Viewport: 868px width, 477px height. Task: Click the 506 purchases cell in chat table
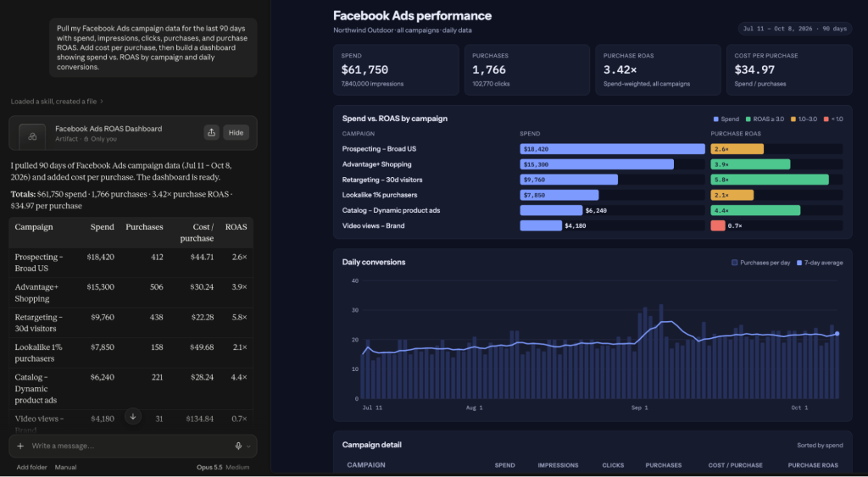[156, 287]
